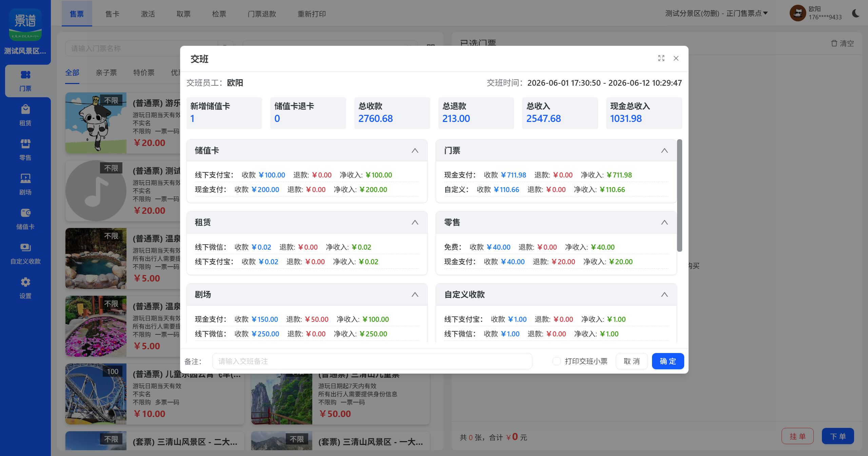Open the 租赁 sidebar section
Screen dimensions: 868x456
[25, 116]
